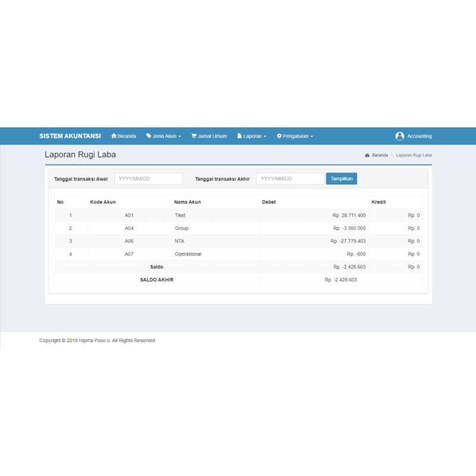Click the SISTEM AKUNTANSI brand logo
Image resolution: width=476 pixels, height=476 pixels.
(70, 136)
